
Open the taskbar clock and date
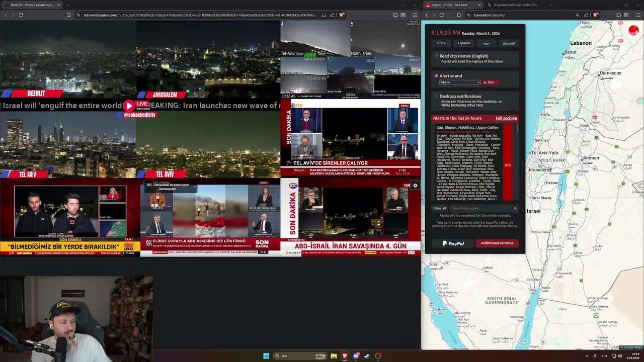pos(632,356)
